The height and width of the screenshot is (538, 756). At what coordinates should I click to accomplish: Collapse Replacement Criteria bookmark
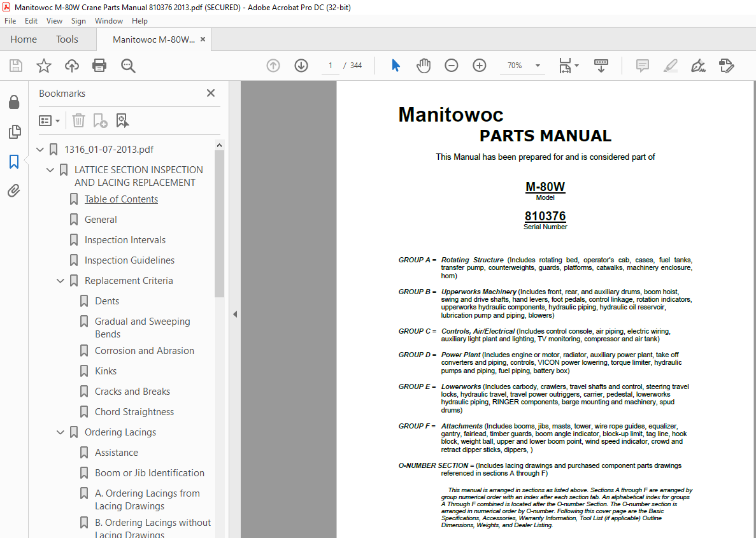pyautogui.click(x=61, y=281)
